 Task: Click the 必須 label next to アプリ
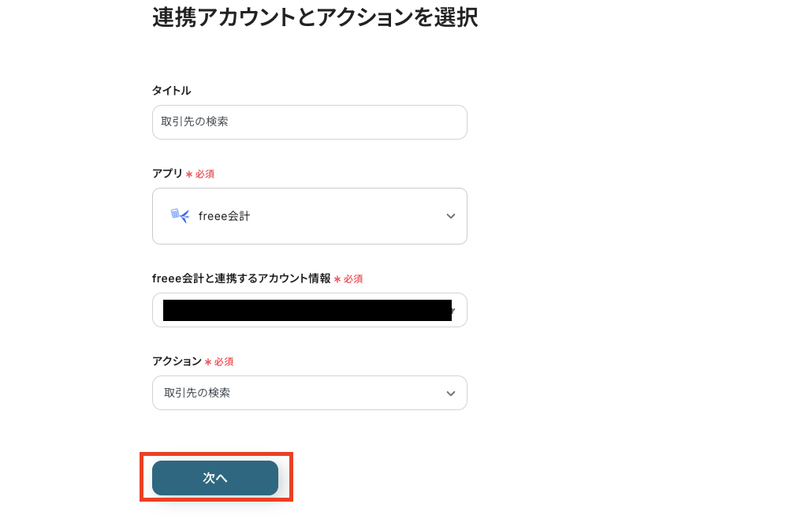coord(203,174)
